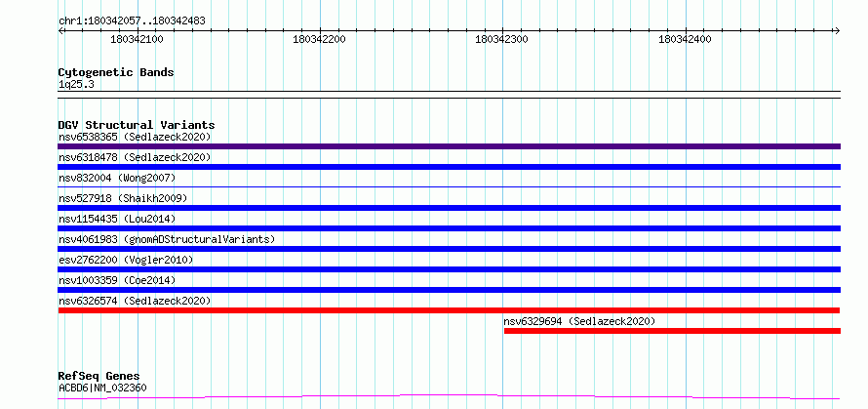Open the ACBD6|NM_032360 gene label
This screenshot has height=409, width=868.
[x=102, y=388]
